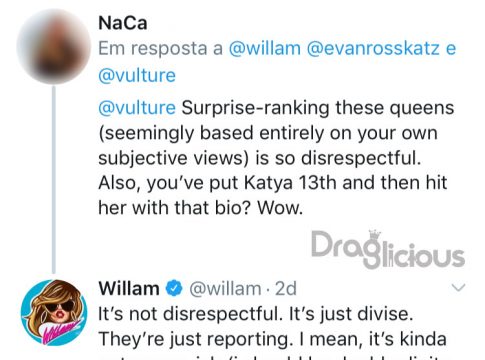Open Willam's cartoon avatar
Image resolution: width=485 pixels, height=360 pixels.
point(54,312)
